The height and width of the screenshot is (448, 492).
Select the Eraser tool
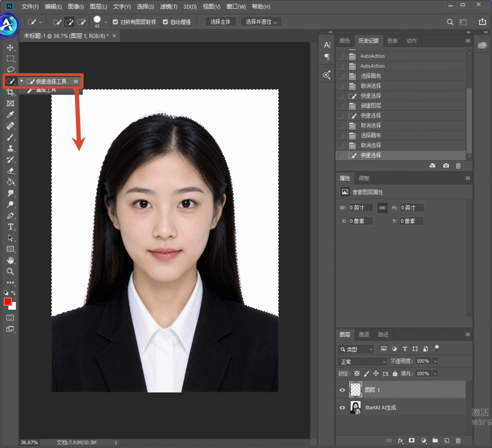click(x=11, y=171)
